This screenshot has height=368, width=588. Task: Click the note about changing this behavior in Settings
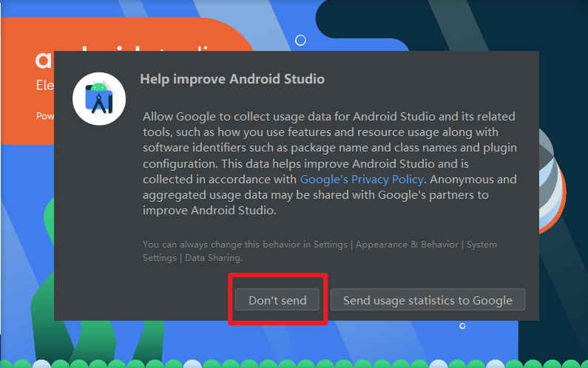click(320, 245)
